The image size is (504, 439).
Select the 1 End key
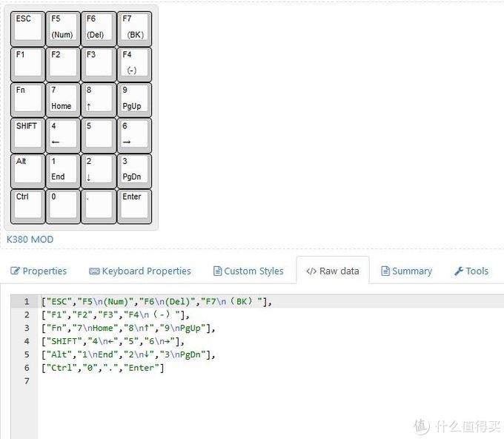pos(63,171)
